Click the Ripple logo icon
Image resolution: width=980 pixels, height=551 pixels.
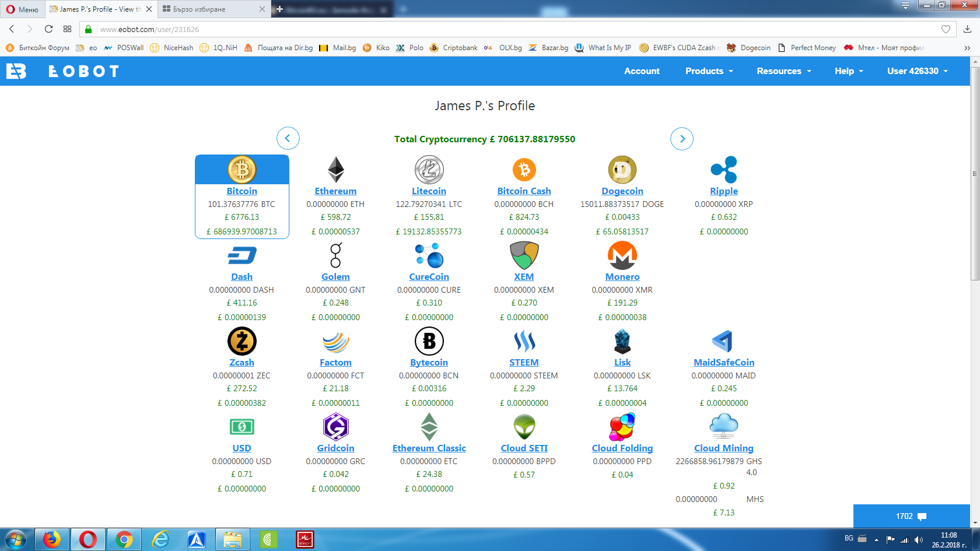click(x=723, y=170)
